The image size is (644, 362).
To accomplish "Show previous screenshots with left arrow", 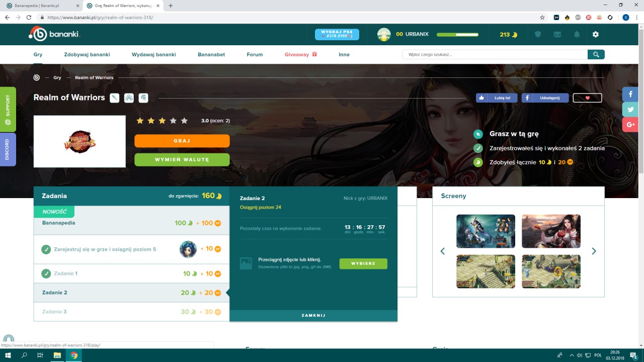I will (x=443, y=251).
